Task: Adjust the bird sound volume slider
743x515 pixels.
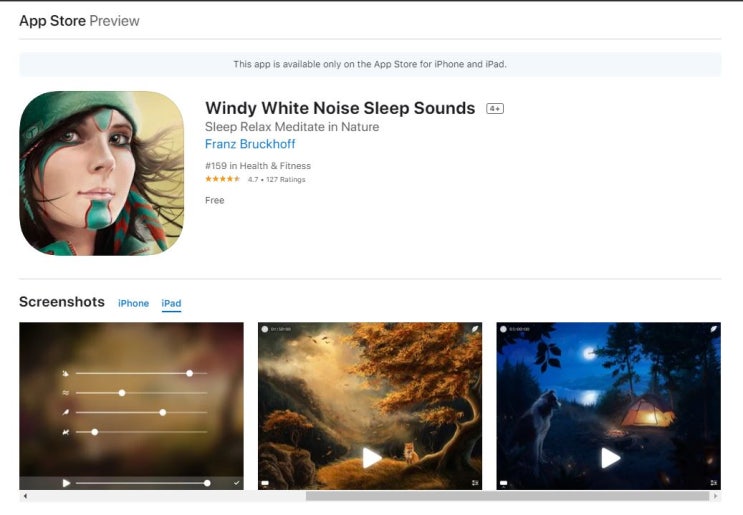Action: click(x=141, y=373)
